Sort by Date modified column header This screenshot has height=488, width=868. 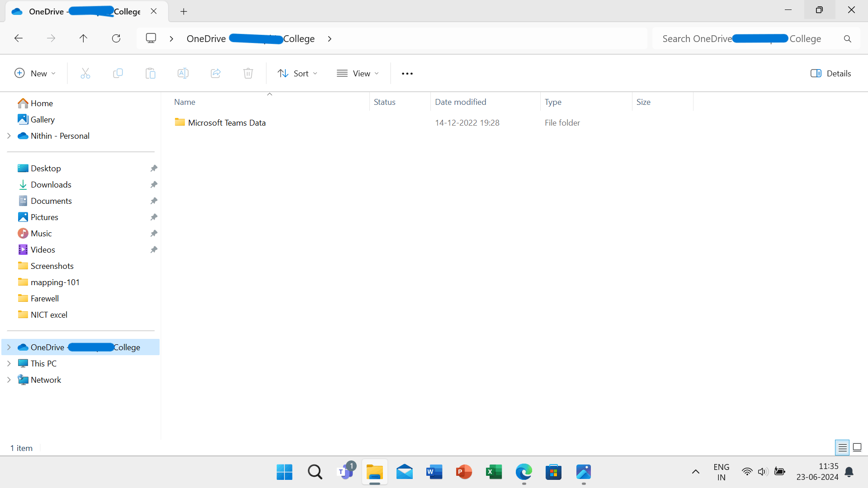[460, 102]
